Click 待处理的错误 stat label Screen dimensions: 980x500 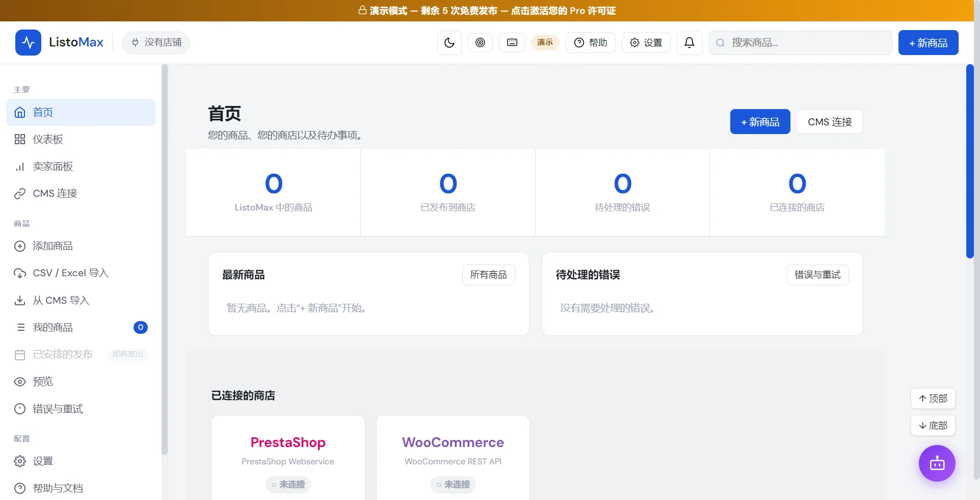[x=622, y=207]
